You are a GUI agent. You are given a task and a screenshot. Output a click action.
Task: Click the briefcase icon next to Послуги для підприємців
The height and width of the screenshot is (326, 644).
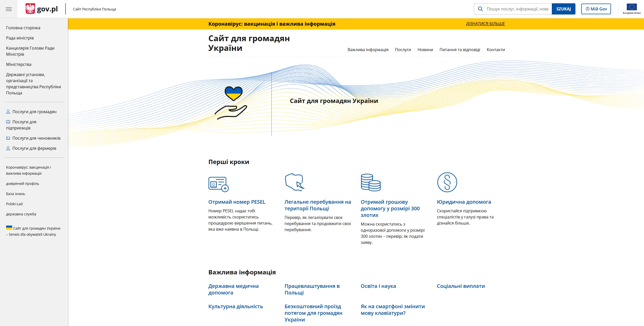tap(8, 122)
